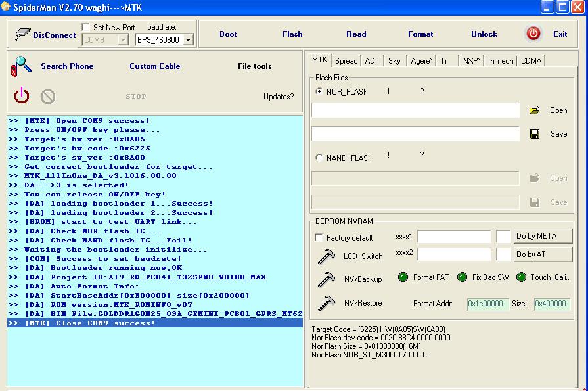Click the Flash button
The height and width of the screenshot is (391, 588).
[292, 34]
